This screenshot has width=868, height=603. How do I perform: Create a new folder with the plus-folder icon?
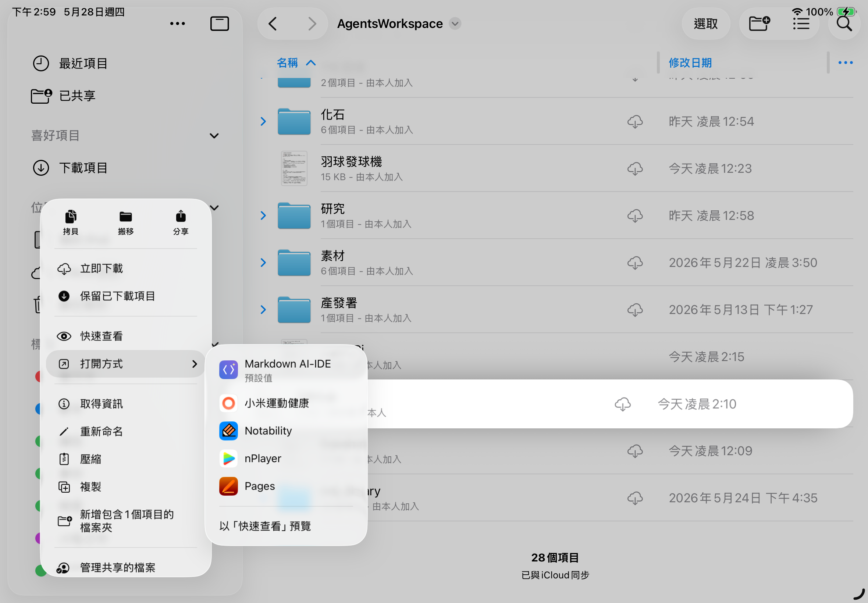(x=759, y=24)
